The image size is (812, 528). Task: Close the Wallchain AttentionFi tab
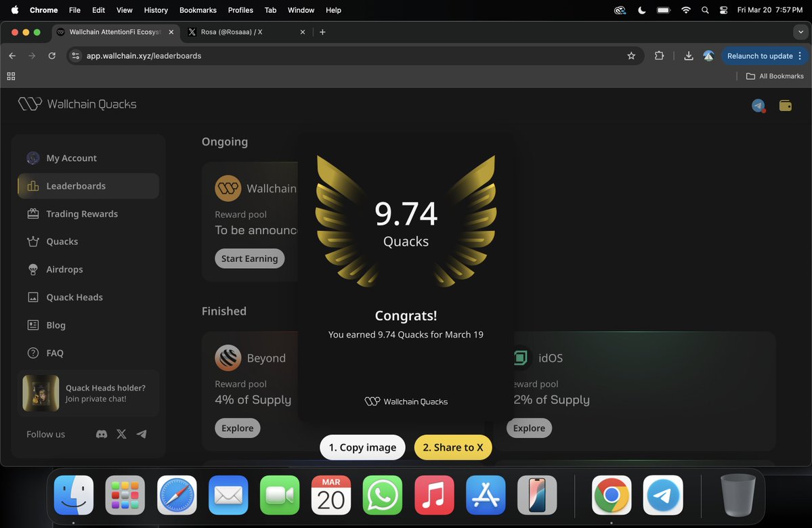click(x=171, y=32)
